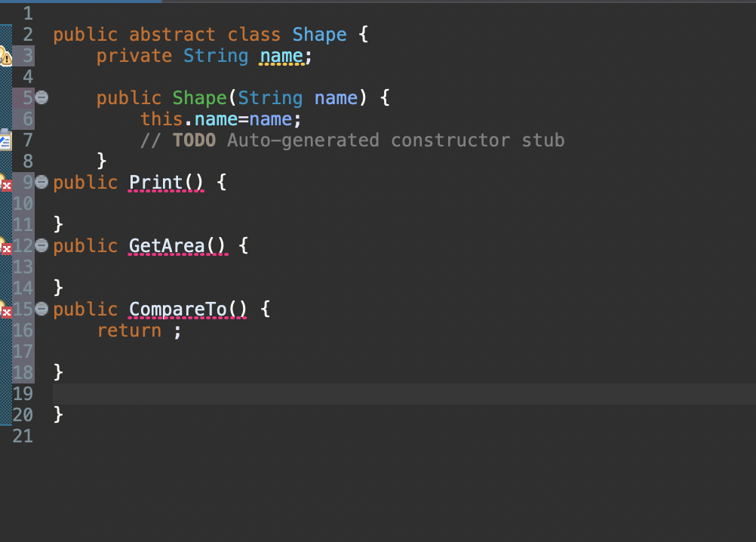Click the warning marker on line 3
Image resolution: width=756 pixels, height=542 pixels.
(6, 55)
